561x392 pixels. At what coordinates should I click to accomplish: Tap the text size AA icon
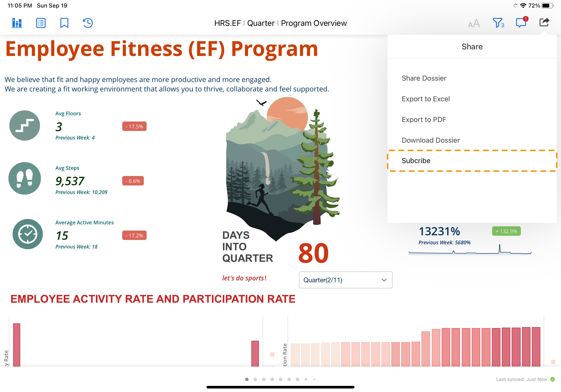(x=474, y=23)
